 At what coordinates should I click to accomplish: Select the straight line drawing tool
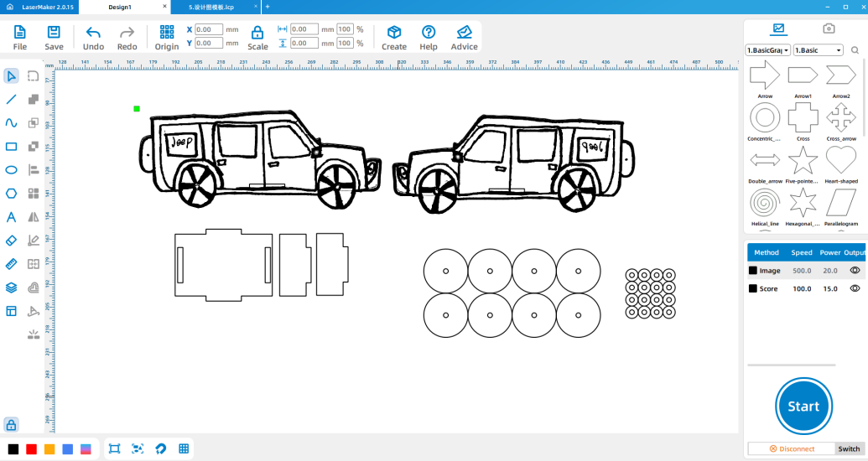point(11,100)
